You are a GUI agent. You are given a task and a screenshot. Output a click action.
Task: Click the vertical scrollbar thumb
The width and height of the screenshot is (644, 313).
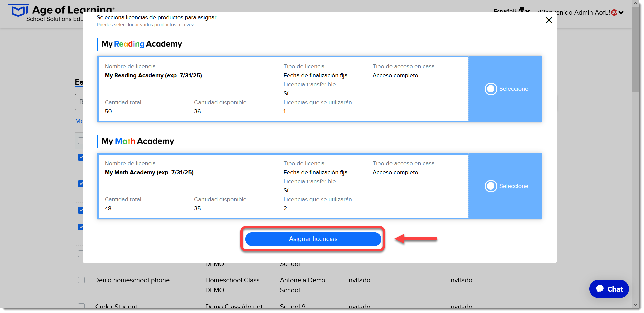(x=636, y=50)
